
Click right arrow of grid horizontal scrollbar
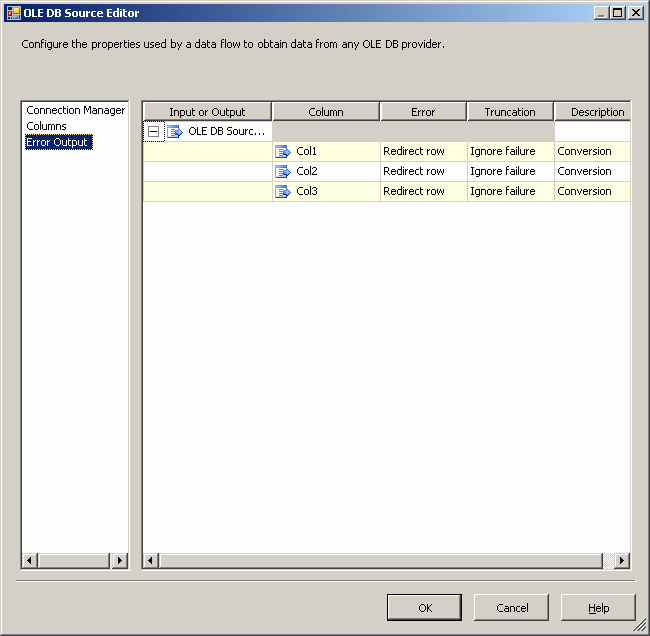(x=622, y=561)
